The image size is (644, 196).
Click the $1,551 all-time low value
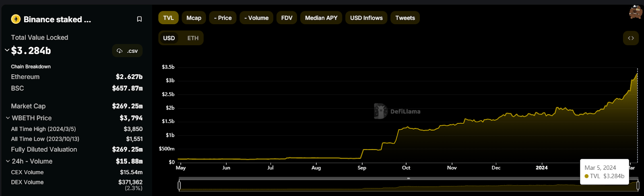tap(134, 139)
